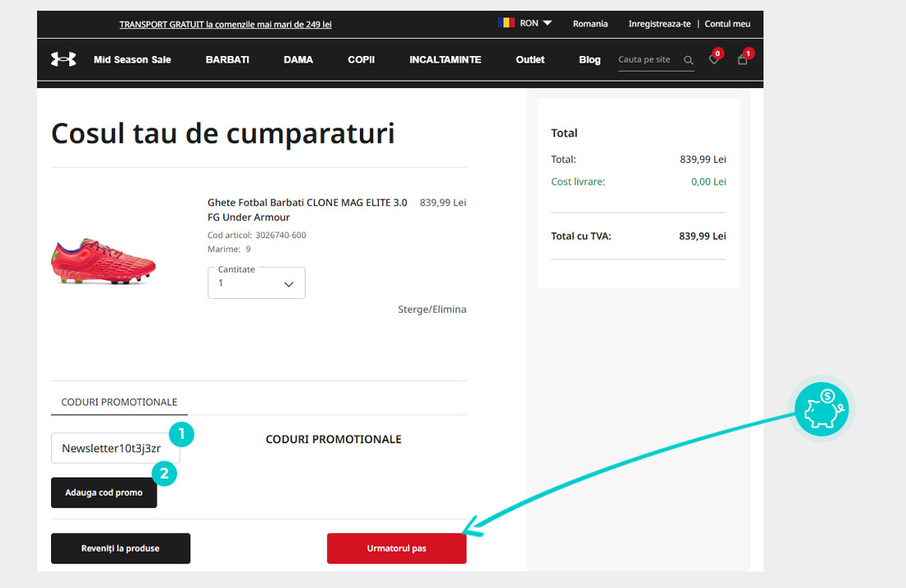The image size is (906, 588).
Task: Select the CODURI PROMOTIONALE tab
Action: click(119, 402)
